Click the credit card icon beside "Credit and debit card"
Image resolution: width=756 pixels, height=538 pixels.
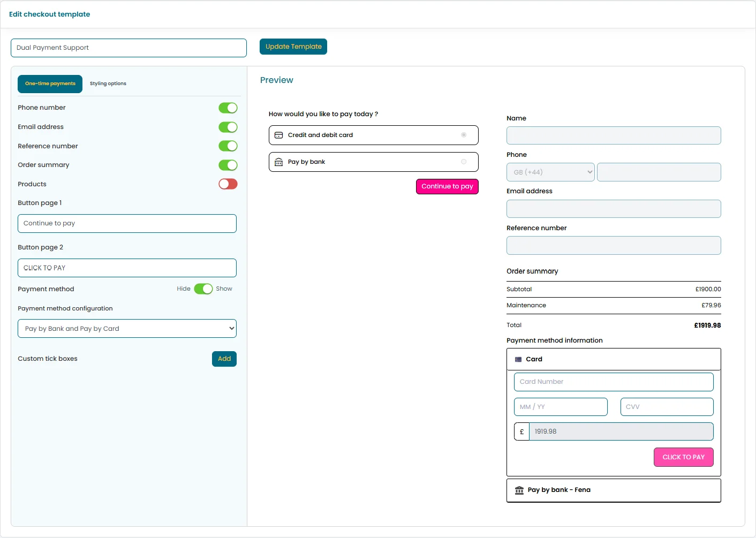tap(278, 135)
